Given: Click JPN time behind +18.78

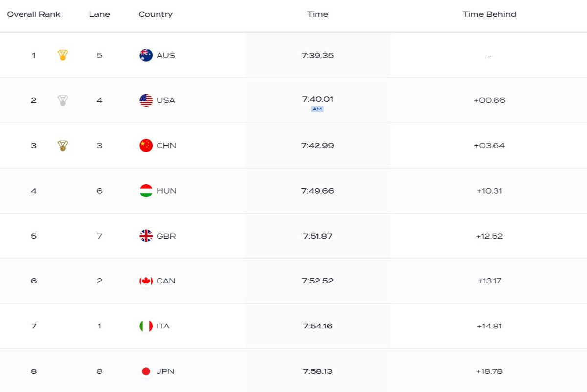Looking at the screenshot, I should coord(489,371).
